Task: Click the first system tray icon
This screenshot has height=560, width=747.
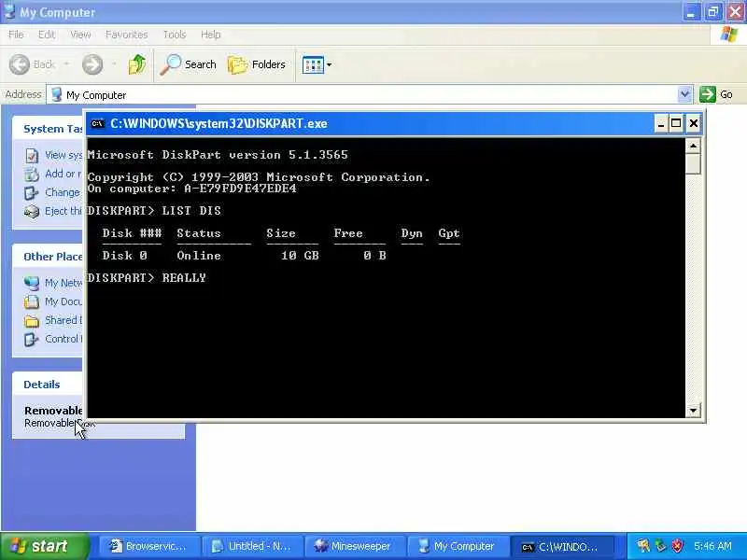Action: click(x=643, y=546)
